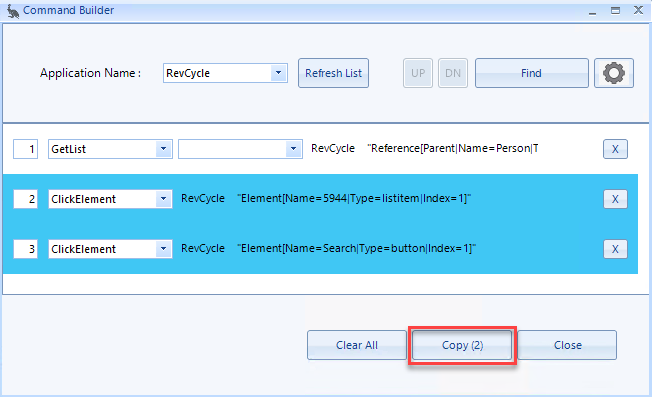Viewport: 652px width, 397px height.
Task: Click the DN button
Action: (453, 73)
